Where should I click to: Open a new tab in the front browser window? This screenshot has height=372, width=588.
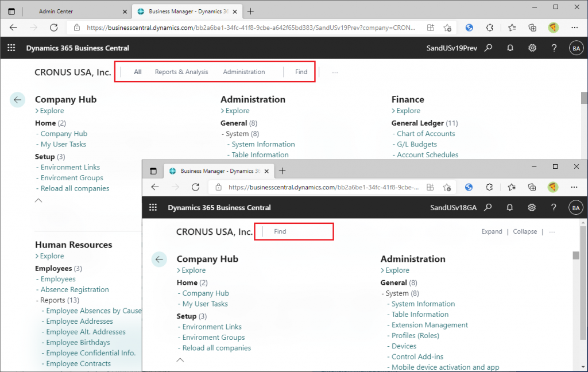pyautogui.click(x=283, y=171)
